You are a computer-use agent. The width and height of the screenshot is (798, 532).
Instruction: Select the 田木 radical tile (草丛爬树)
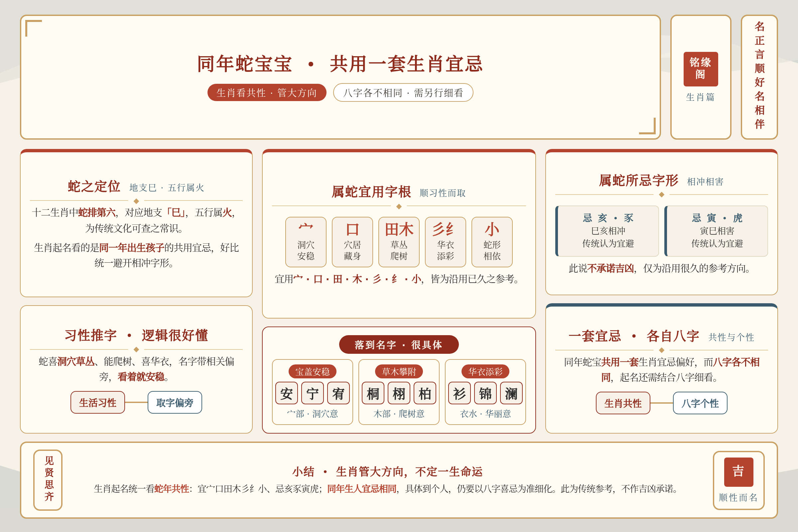click(399, 242)
